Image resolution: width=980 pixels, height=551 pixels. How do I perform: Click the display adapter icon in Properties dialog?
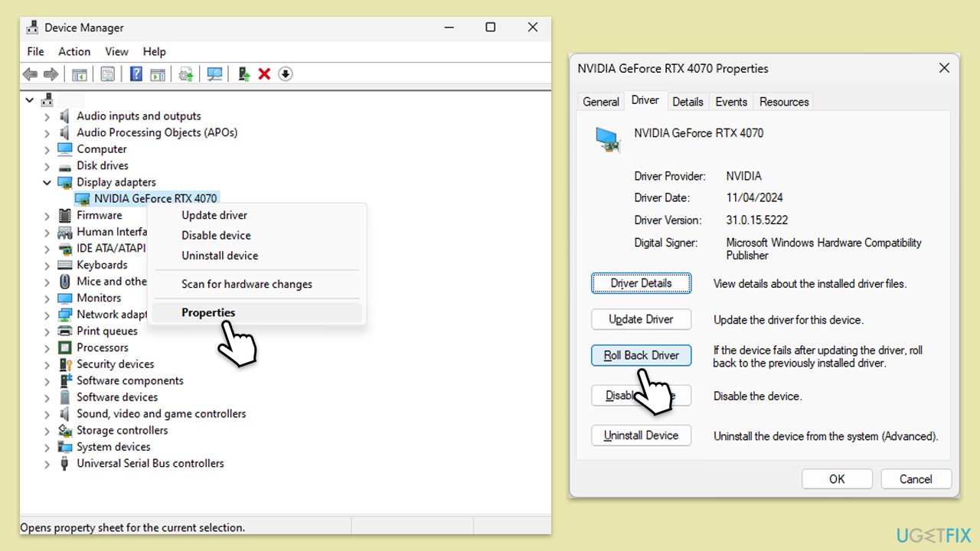609,140
